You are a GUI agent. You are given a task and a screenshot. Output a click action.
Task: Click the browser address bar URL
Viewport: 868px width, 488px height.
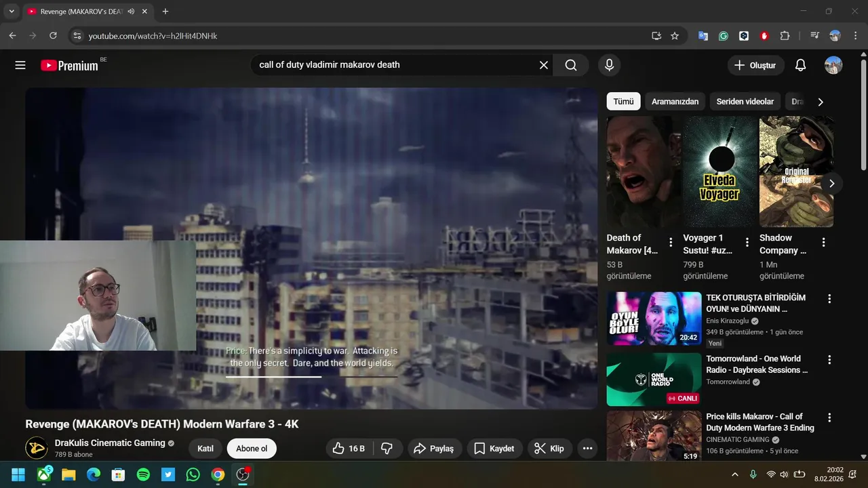(x=153, y=36)
